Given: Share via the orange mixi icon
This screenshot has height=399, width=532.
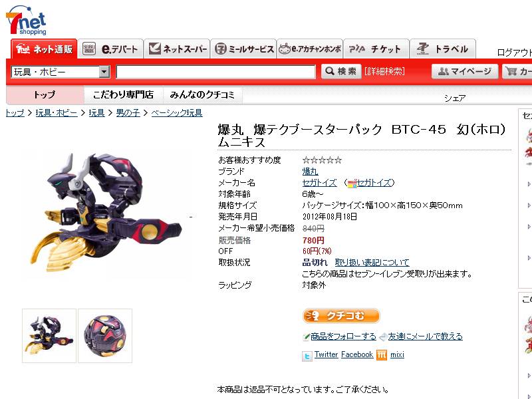Looking at the screenshot, I should [x=382, y=355].
